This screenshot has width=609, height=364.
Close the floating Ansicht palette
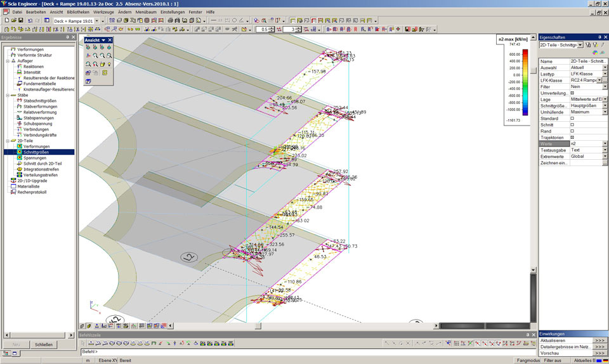click(110, 40)
